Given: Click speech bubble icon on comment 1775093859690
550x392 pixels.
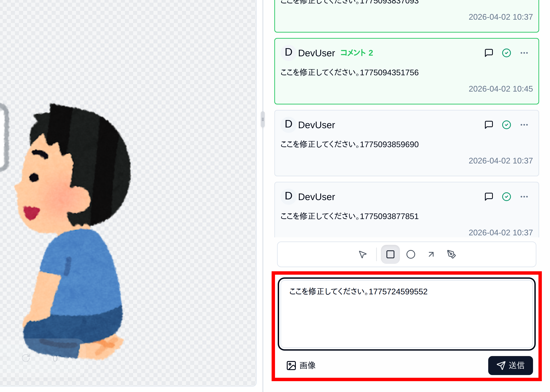Looking at the screenshot, I should [488, 125].
